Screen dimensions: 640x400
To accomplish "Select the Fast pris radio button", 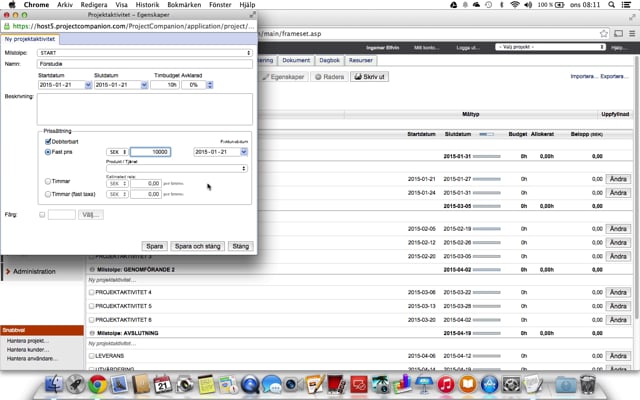I will coord(48,152).
